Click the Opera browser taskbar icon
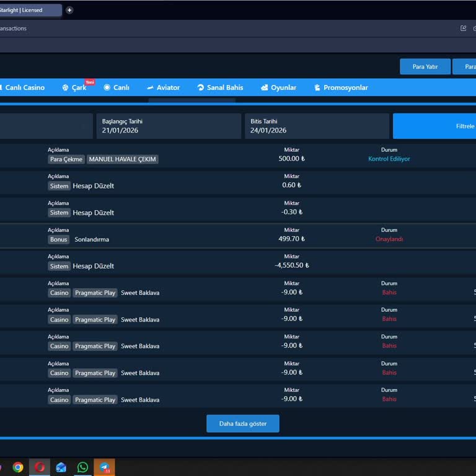This screenshot has width=476, height=476. 40,467
